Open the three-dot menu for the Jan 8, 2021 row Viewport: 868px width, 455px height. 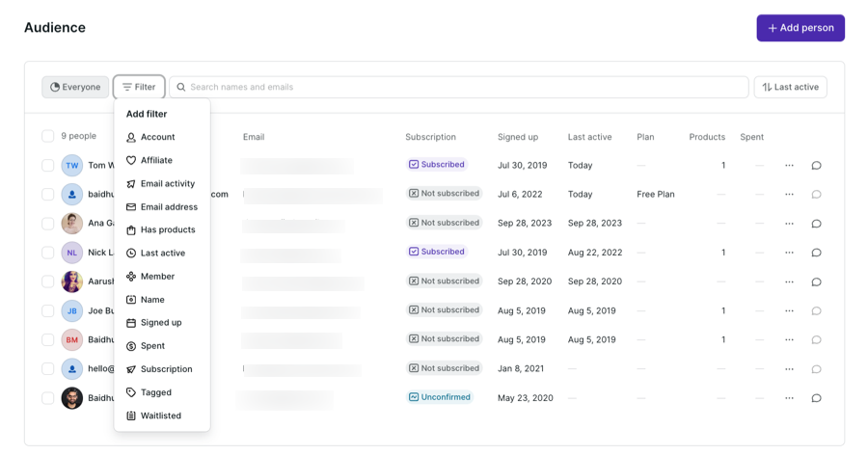(x=789, y=369)
